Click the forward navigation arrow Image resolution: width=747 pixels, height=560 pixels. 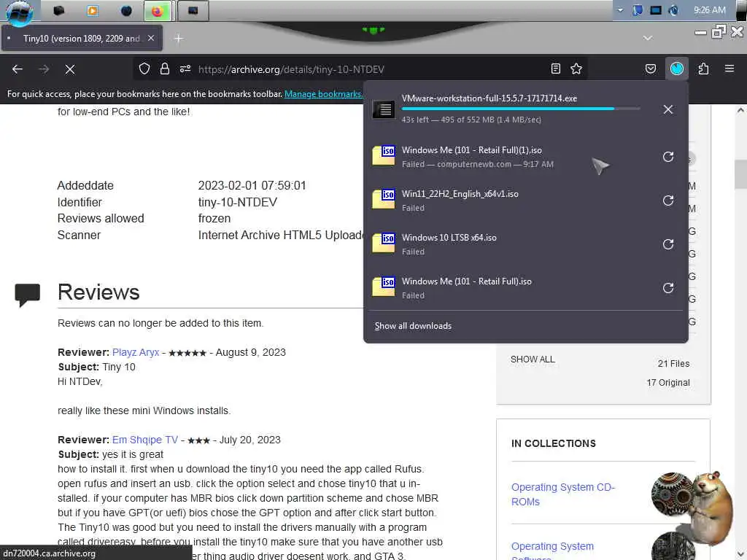pyautogui.click(x=44, y=69)
